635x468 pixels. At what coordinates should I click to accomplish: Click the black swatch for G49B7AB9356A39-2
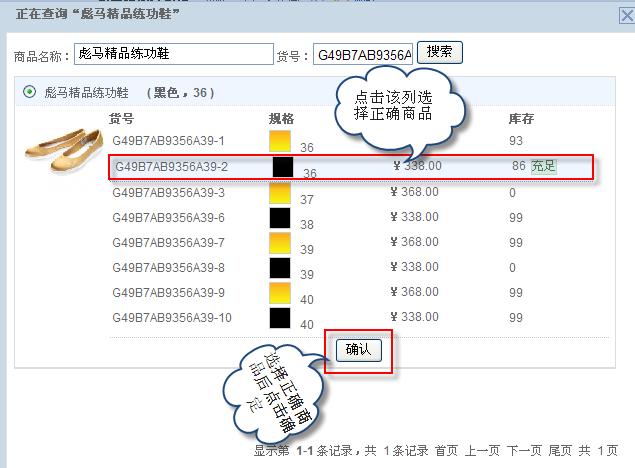(282, 166)
